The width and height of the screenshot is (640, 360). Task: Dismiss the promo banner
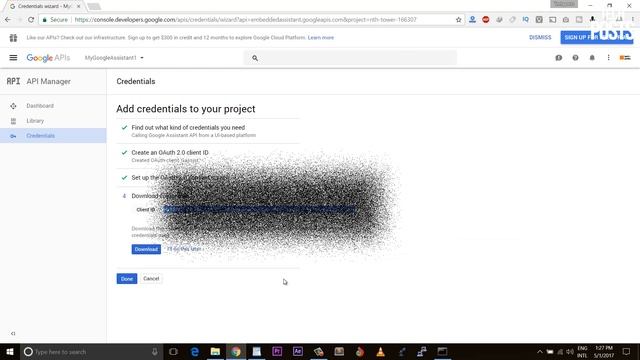[540, 38]
